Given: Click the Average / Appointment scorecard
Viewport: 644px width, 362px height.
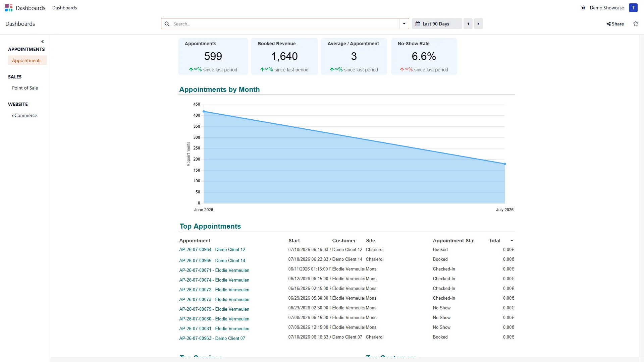Looking at the screenshot, I should (x=354, y=56).
